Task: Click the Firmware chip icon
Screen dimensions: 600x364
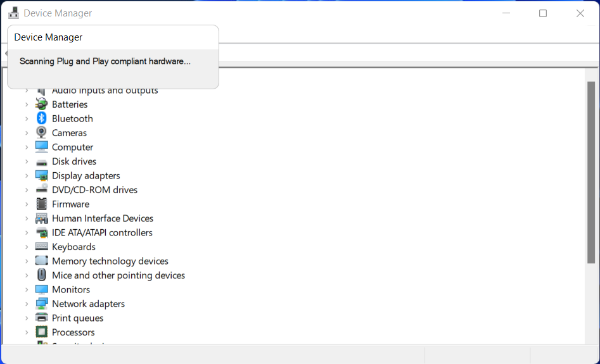Action: coord(42,204)
